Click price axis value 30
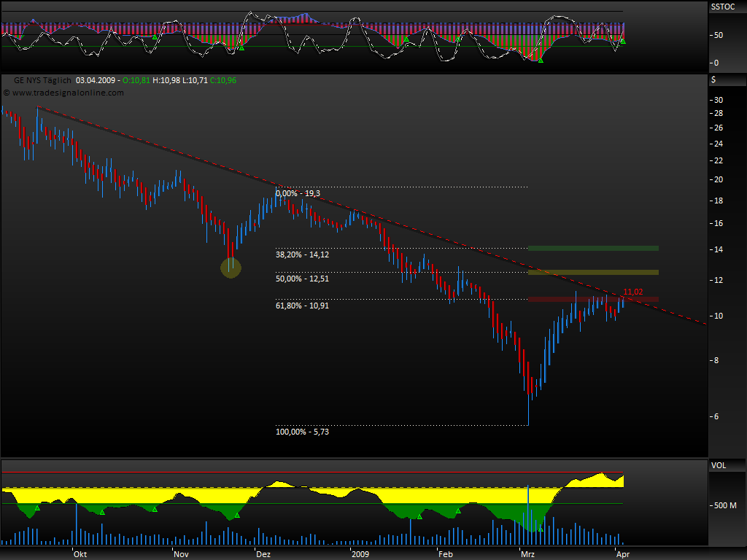 coord(719,100)
